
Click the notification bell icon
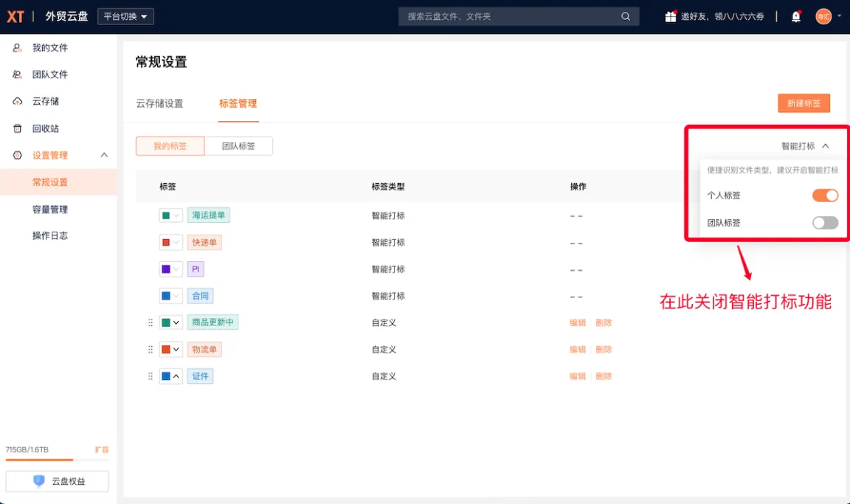click(796, 16)
